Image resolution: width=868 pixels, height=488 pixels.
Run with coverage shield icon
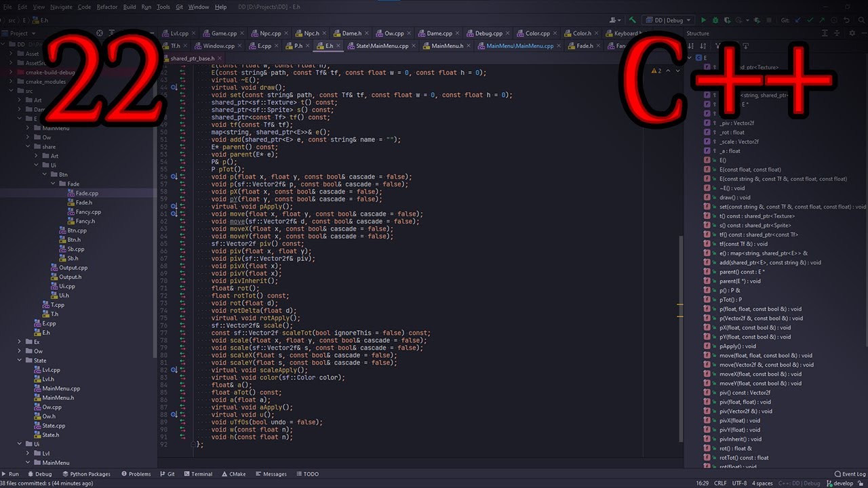[x=728, y=20]
